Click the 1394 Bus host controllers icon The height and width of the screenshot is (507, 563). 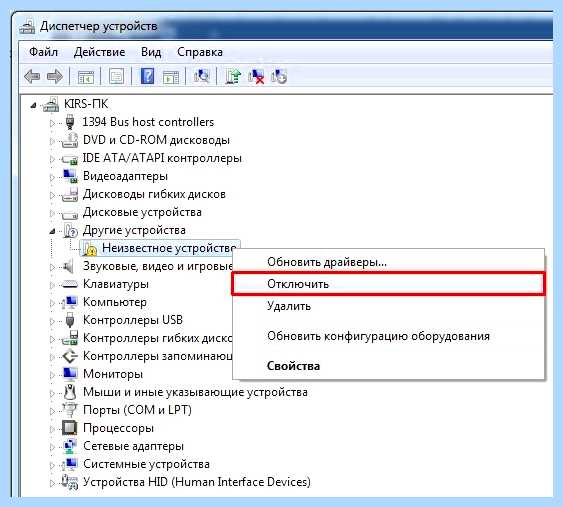70,122
